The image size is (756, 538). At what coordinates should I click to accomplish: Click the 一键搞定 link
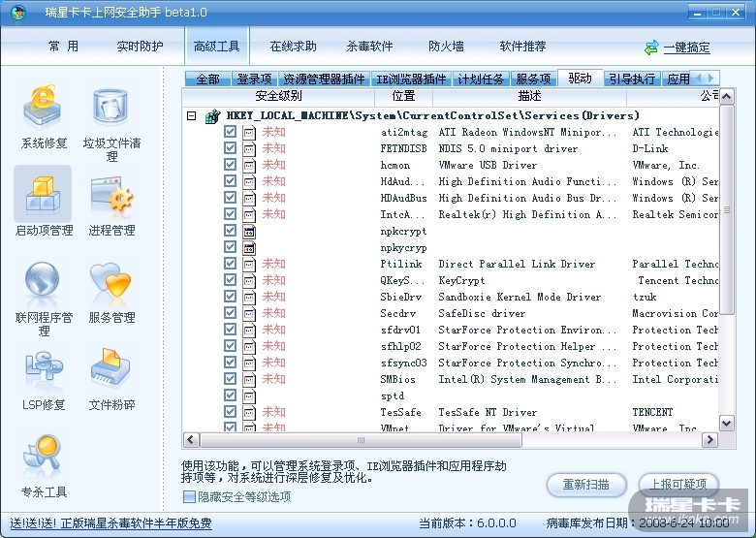tap(686, 47)
